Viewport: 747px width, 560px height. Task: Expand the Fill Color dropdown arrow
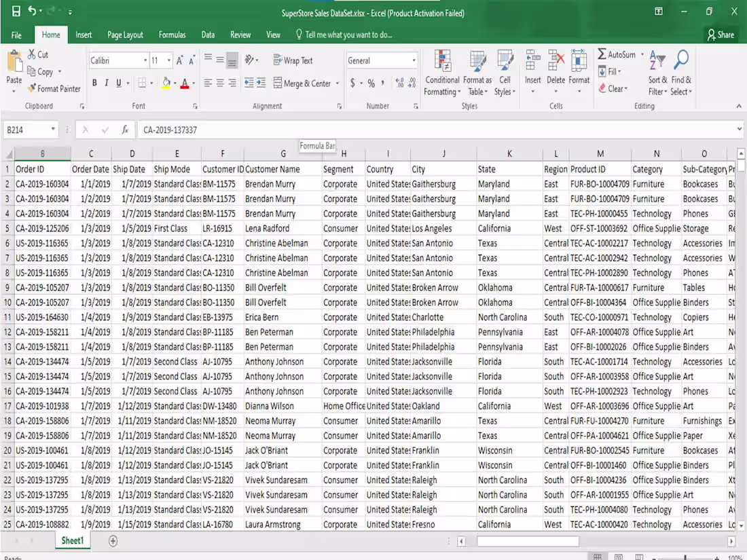(176, 83)
